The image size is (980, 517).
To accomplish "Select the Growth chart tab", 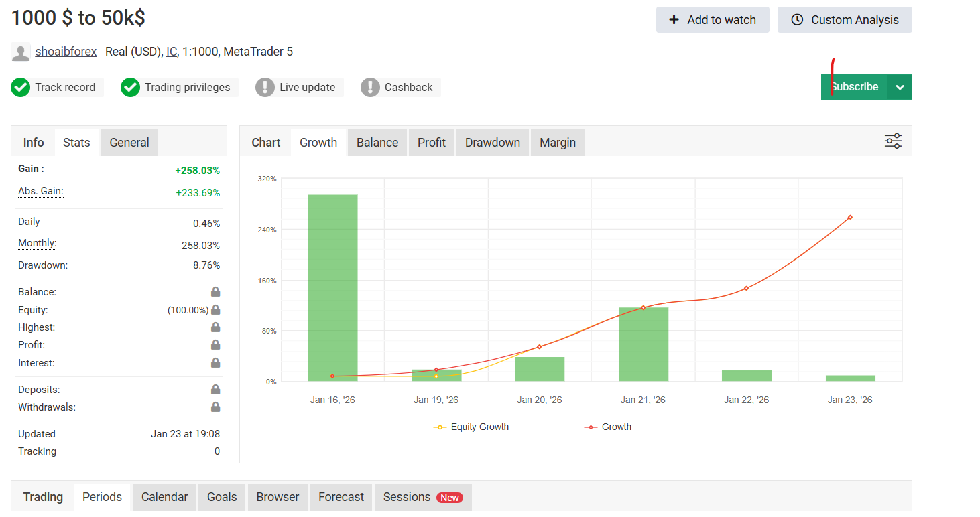I will tap(318, 143).
